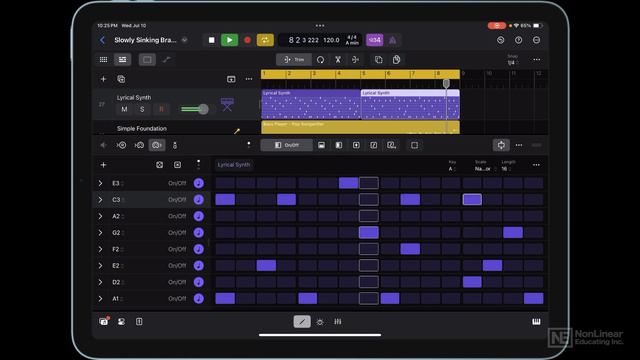Switch to the Live Loops grid view
The image size is (640, 360).
tap(104, 60)
